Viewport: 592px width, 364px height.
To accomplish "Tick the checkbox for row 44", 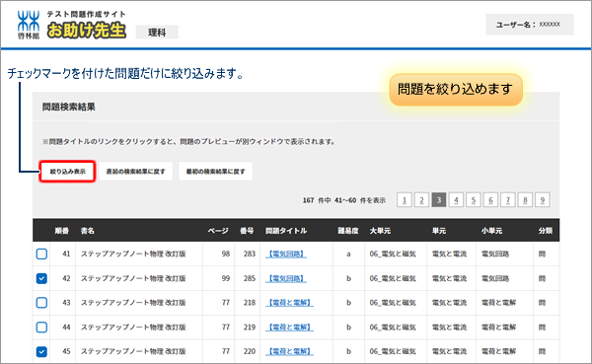I will pos(41,327).
